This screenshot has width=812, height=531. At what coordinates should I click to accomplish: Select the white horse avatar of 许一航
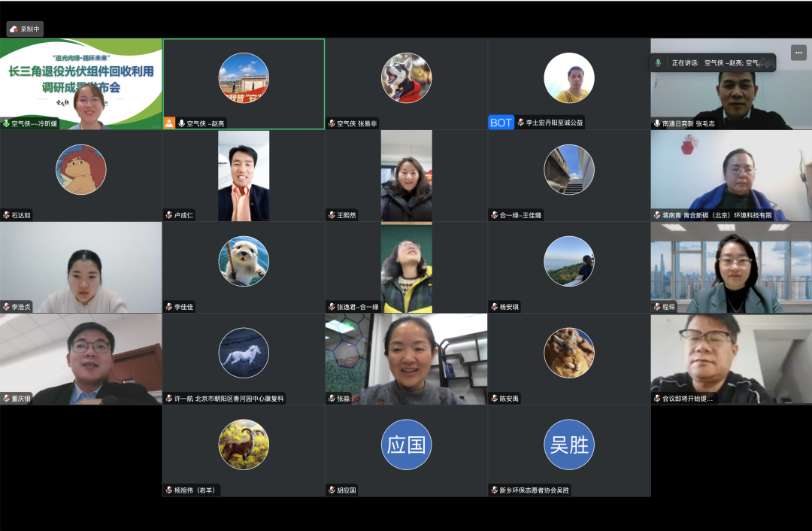point(244,353)
